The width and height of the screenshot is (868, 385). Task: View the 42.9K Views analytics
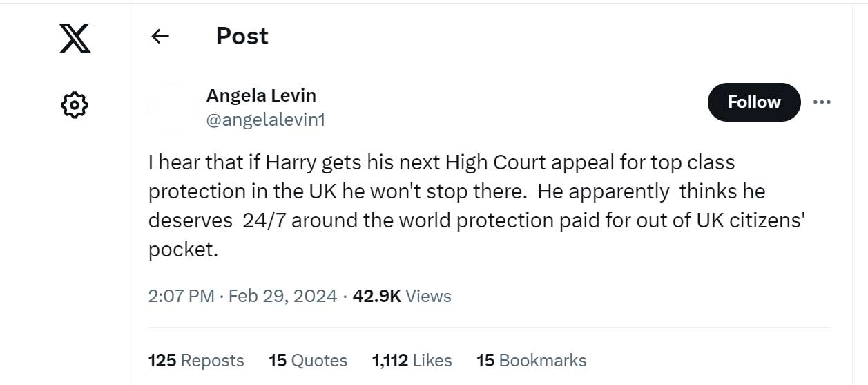(402, 296)
